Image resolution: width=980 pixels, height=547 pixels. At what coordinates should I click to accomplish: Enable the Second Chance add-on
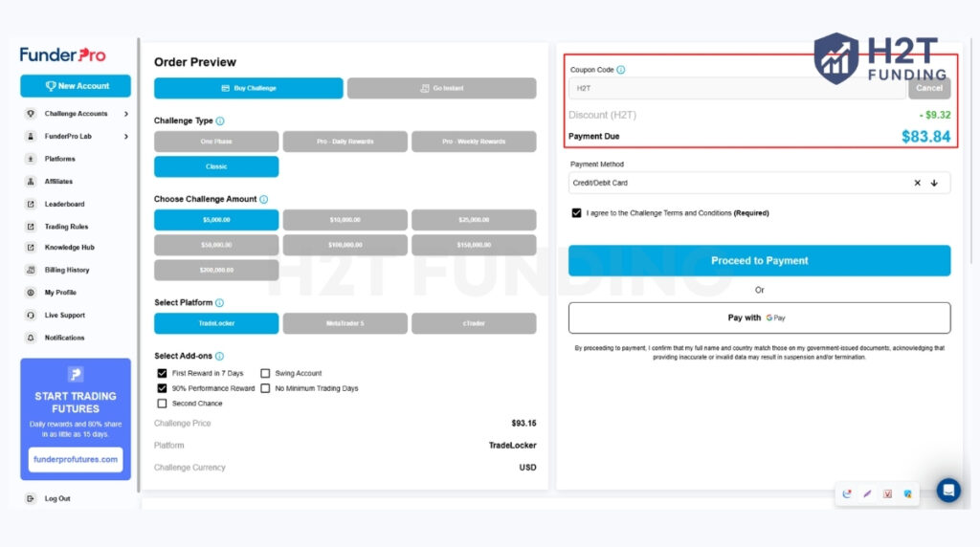(x=162, y=404)
